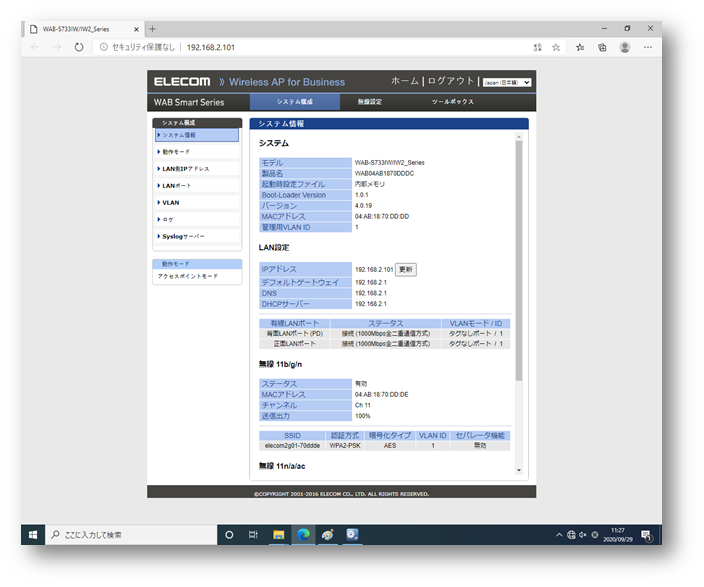The height and width of the screenshot is (587, 704).
Task: Click the 正面LANポート row label
Action: pos(295,344)
